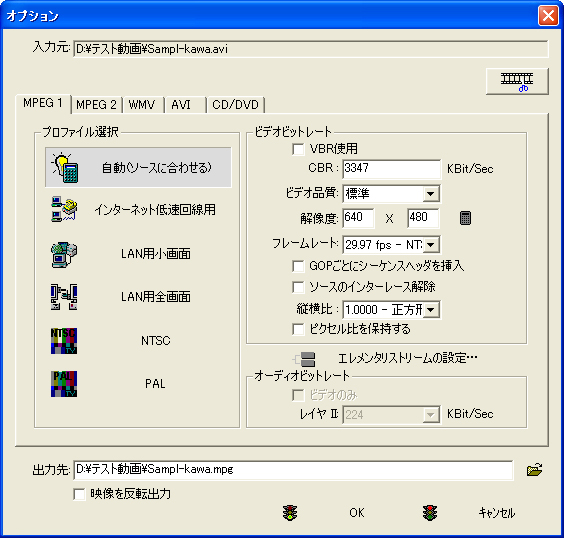
Task: Click the calculator icon beside resolution
Action: click(465, 218)
